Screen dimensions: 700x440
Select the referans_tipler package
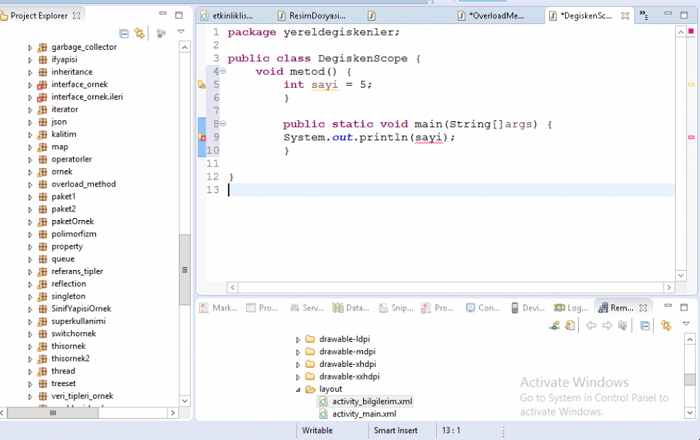pos(77,271)
